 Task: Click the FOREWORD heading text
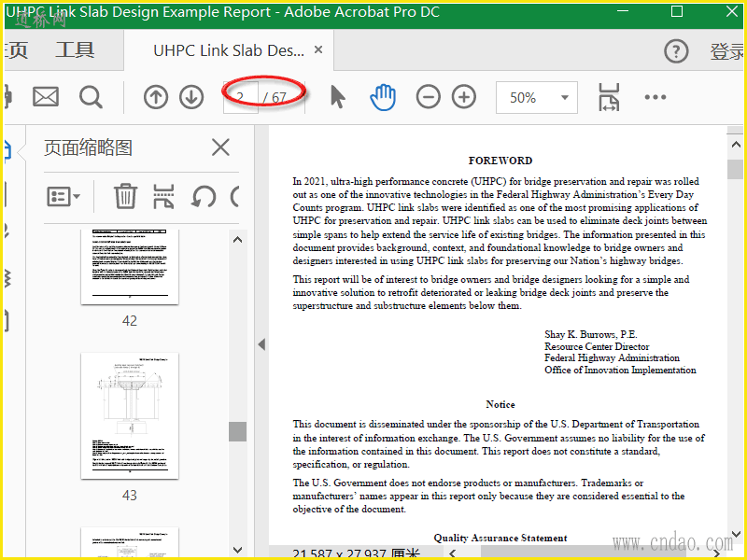[500, 161]
